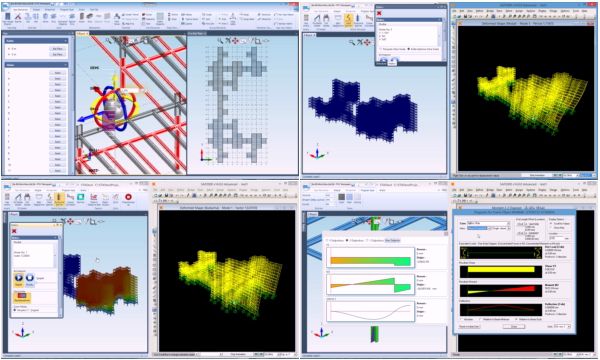This screenshot has width=600, height=360.
Task: Click the first Set Plan button in the left panel
Action: coord(57,49)
